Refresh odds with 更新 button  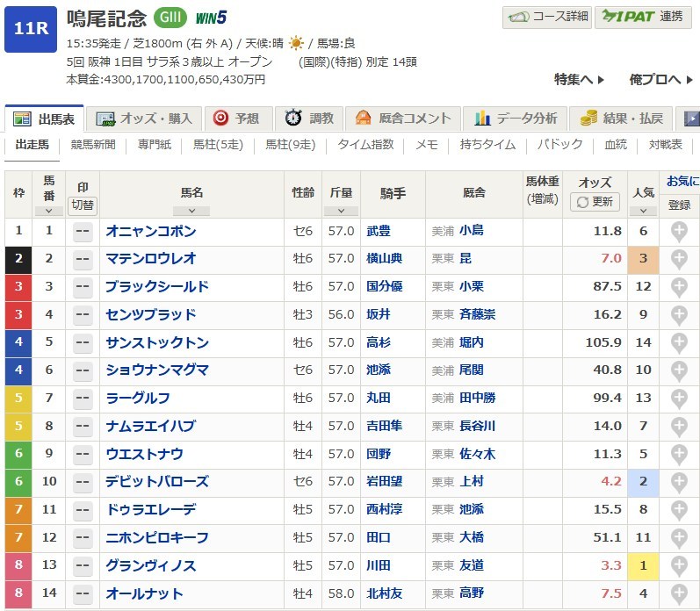(x=595, y=202)
